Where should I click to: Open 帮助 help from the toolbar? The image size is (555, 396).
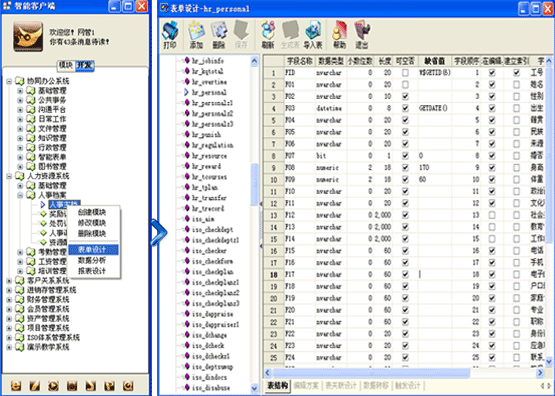339,35
